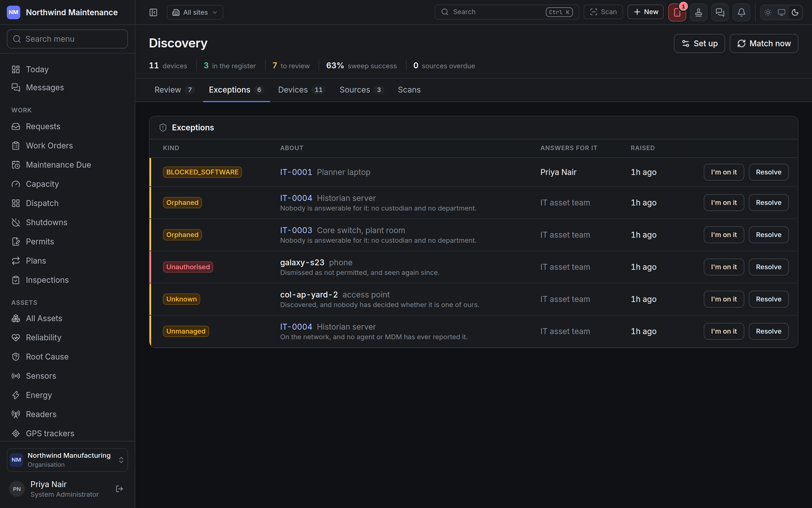
Task: Resolve the BLOCKED_SOFTWARE exception
Action: pyautogui.click(x=768, y=172)
